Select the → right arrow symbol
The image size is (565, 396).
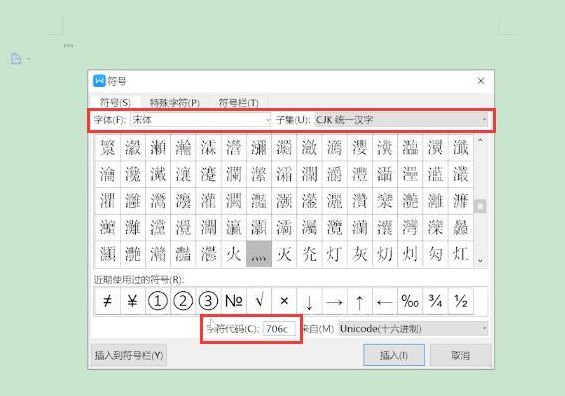click(x=334, y=301)
